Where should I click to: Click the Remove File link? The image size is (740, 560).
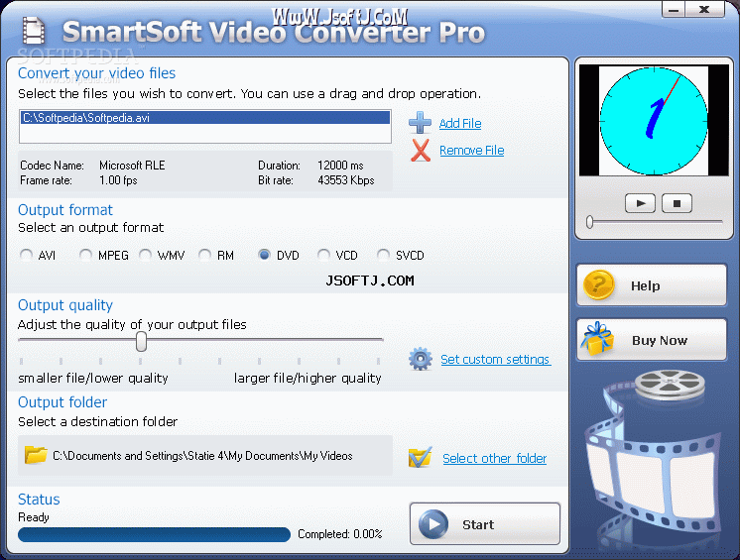[472, 151]
